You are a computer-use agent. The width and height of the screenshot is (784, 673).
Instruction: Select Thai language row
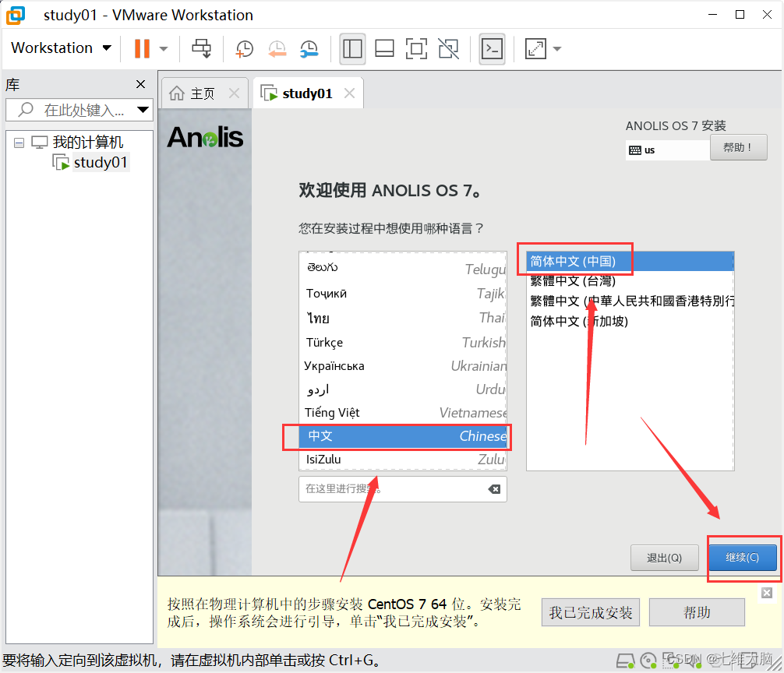tap(403, 318)
